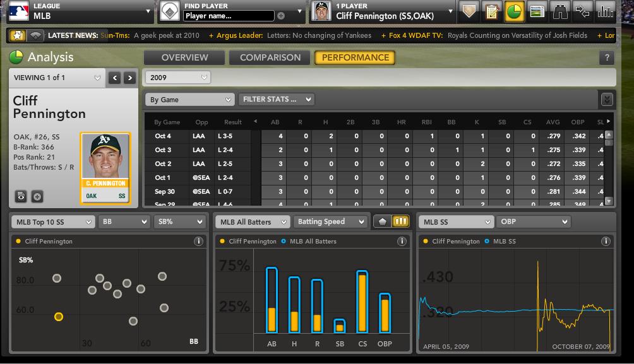The image size is (634, 364).
Task: Expand the By Game dropdown
Action: [x=189, y=100]
